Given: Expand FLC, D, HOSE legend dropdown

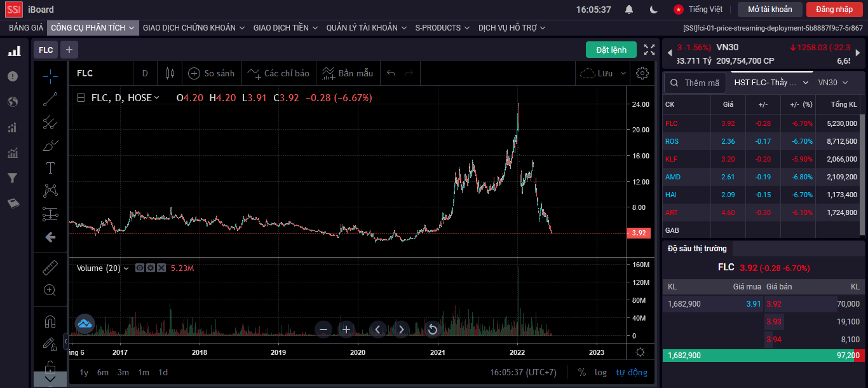Looking at the screenshot, I should coord(157,98).
